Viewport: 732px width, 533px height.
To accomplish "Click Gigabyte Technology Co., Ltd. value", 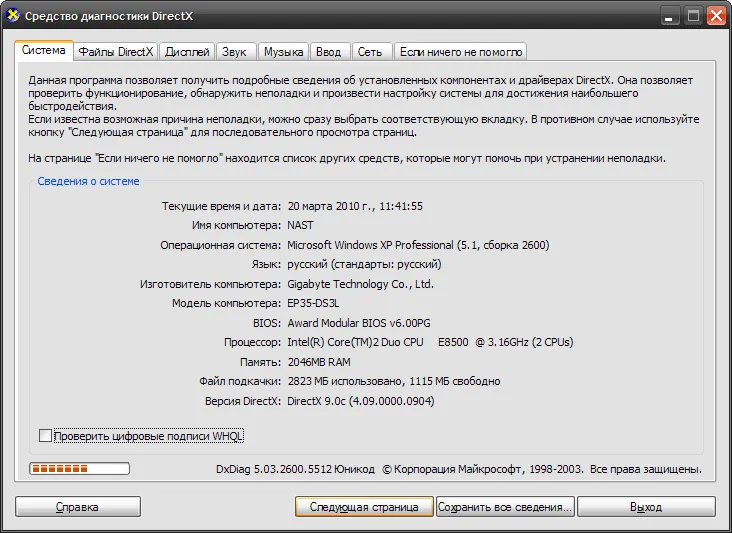I will tap(360, 284).
